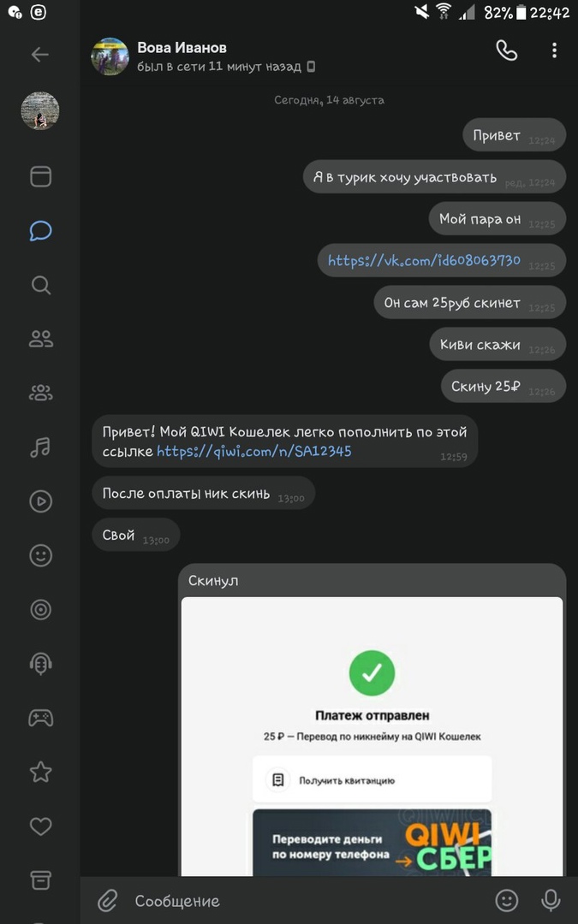Open the games controller icon
The image size is (578, 924).
(x=40, y=718)
